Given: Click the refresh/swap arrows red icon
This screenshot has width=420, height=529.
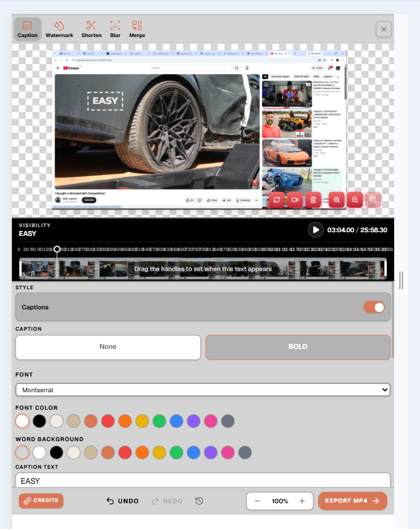Looking at the screenshot, I should pyautogui.click(x=276, y=200).
